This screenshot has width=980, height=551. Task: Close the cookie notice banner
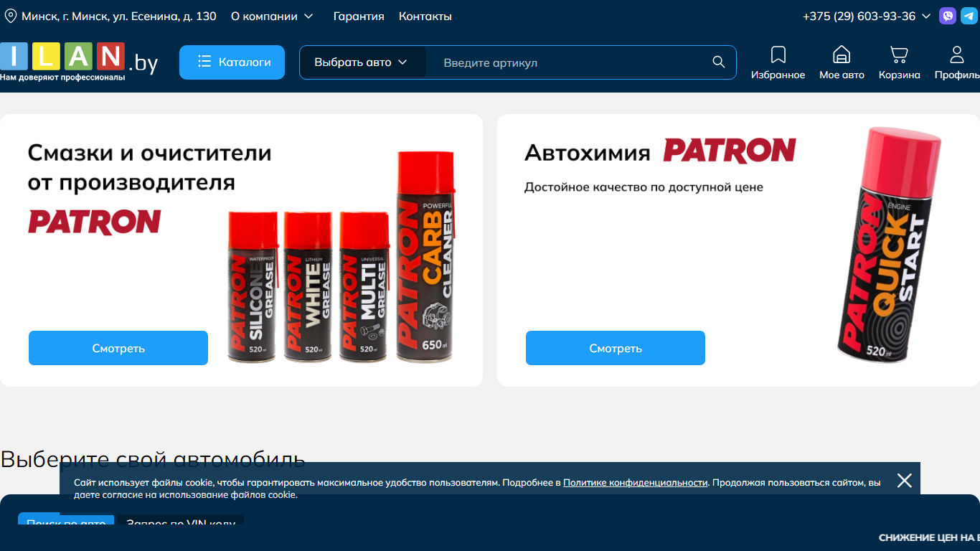click(904, 481)
